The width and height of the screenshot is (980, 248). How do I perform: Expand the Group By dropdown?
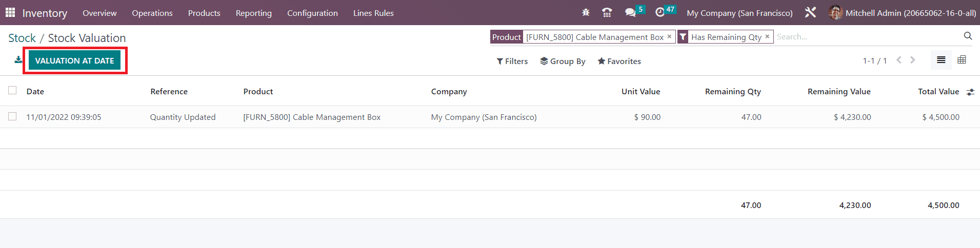click(x=563, y=61)
